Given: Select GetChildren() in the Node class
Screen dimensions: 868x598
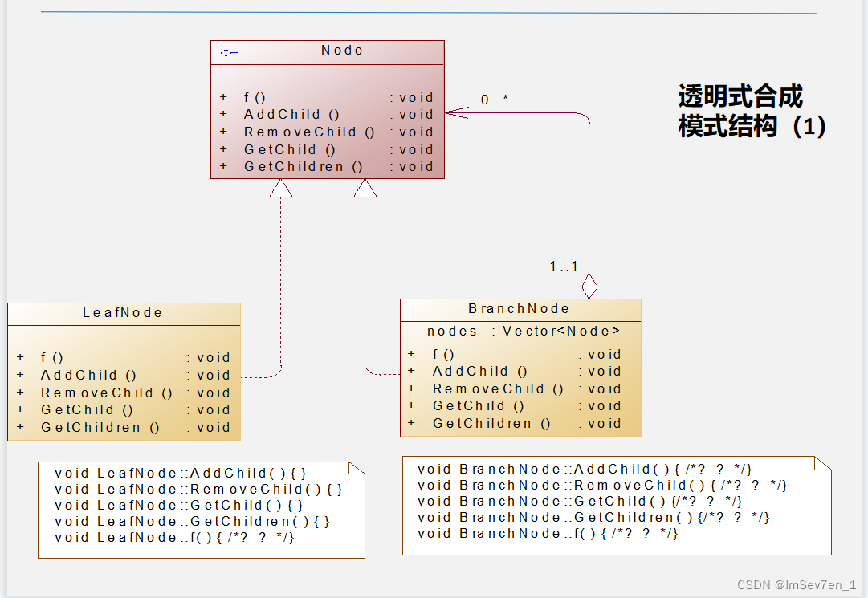Looking at the screenshot, I should tap(327, 166).
